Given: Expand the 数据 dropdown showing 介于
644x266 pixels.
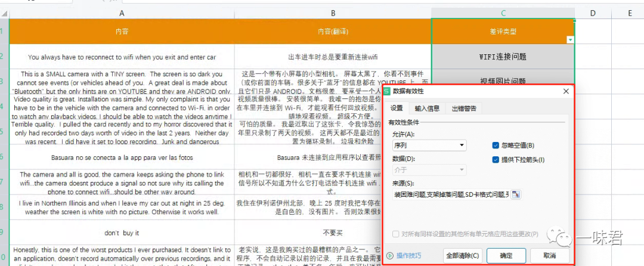Looking at the screenshot, I should click(429, 169).
